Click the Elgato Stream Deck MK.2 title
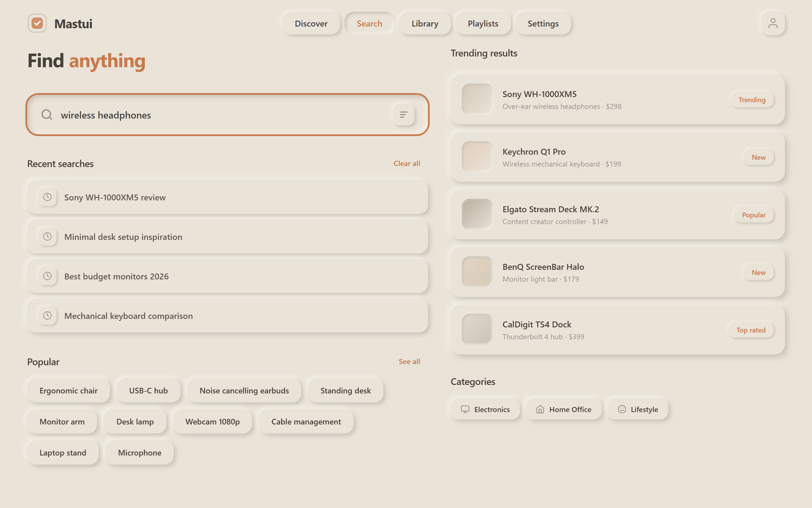812x508 pixels. (550, 209)
